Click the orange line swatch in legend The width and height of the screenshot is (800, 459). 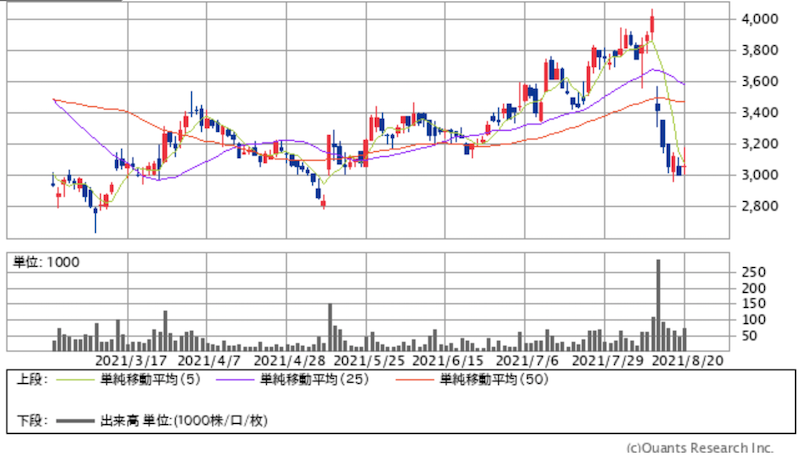click(414, 380)
